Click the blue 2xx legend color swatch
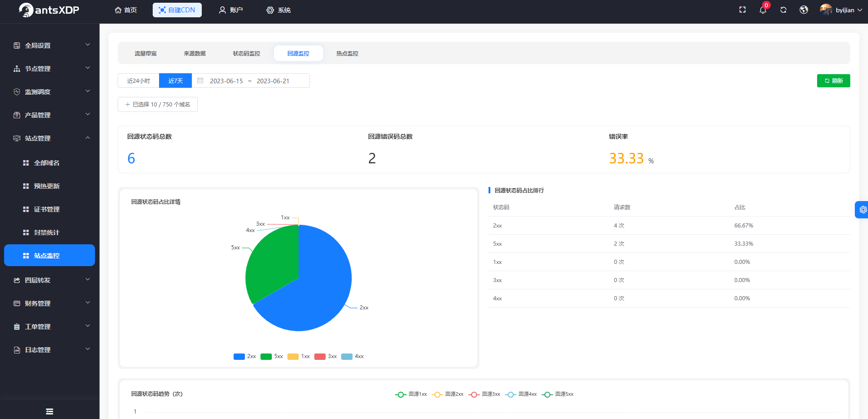This screenshot has width=868, height=419. tap(239, 356)
